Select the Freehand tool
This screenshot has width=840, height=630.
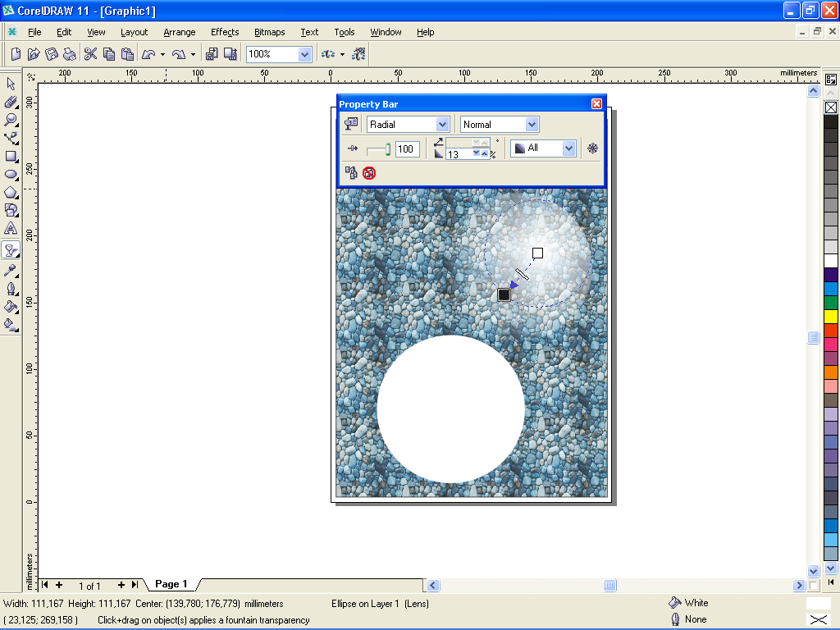click(x=11, y=138)
